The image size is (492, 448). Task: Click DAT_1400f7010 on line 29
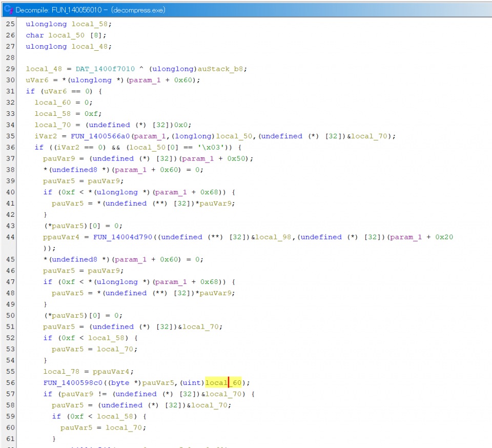[105, 69]
